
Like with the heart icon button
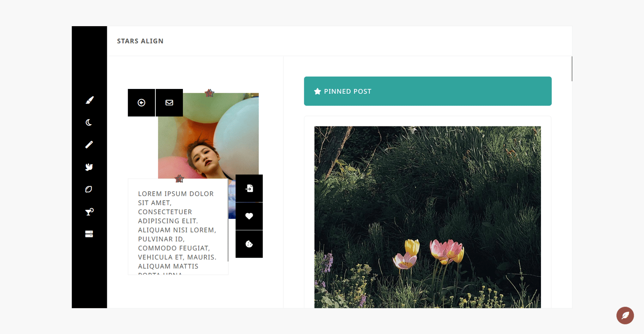(x=249, y=216)
